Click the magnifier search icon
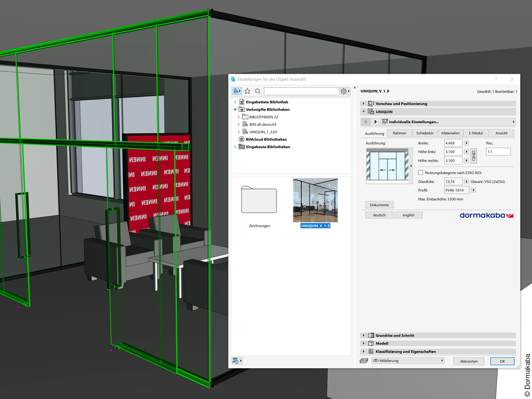Viewport: 532px width, 399px height. click(258, 91)
